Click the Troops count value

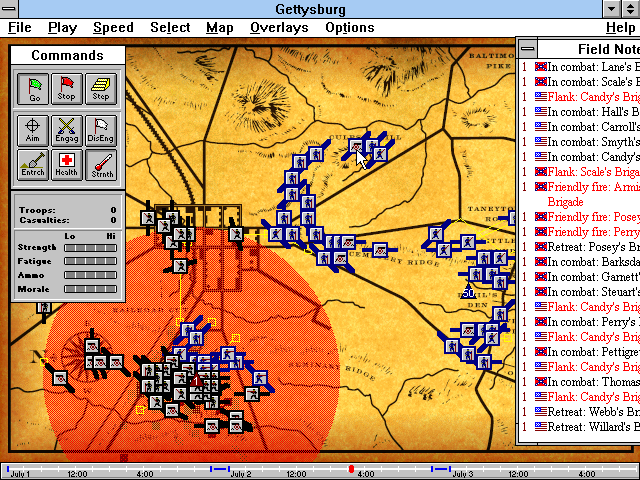pyautogui.click(x=113, y=210)
